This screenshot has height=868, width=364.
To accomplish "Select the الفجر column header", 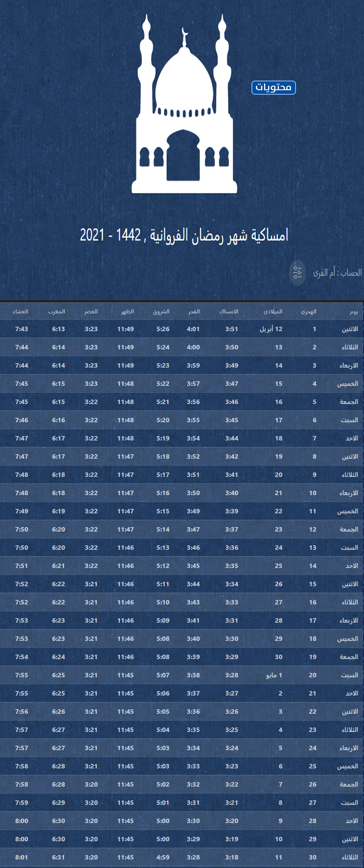I will [x=194, y=311].
